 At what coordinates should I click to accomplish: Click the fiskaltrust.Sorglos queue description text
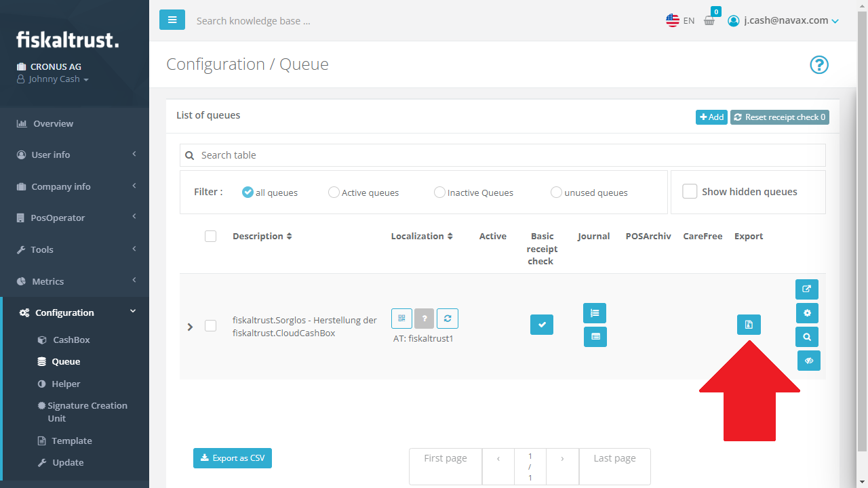point(304,327)
